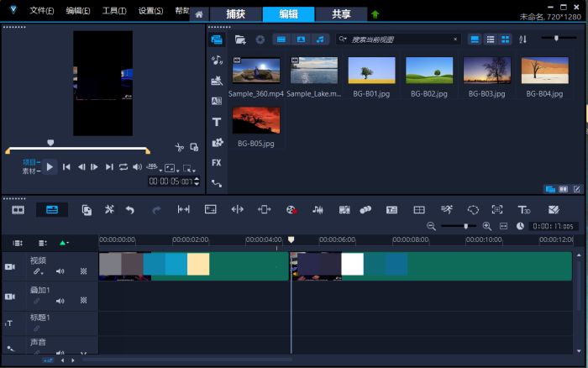This screenshot has height=368, width=588.
Task: Go to the home welcome tab
Action: (x=199, y=14)
